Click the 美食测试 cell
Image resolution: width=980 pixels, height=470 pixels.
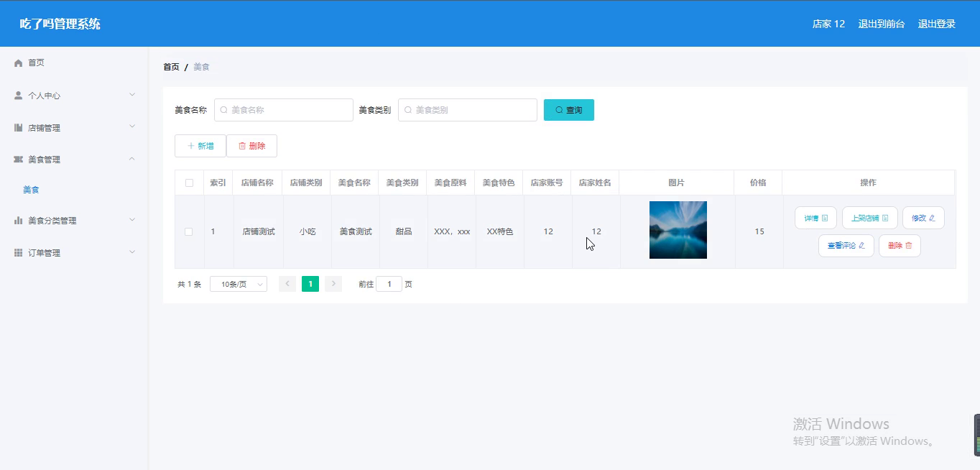(356, 231)
